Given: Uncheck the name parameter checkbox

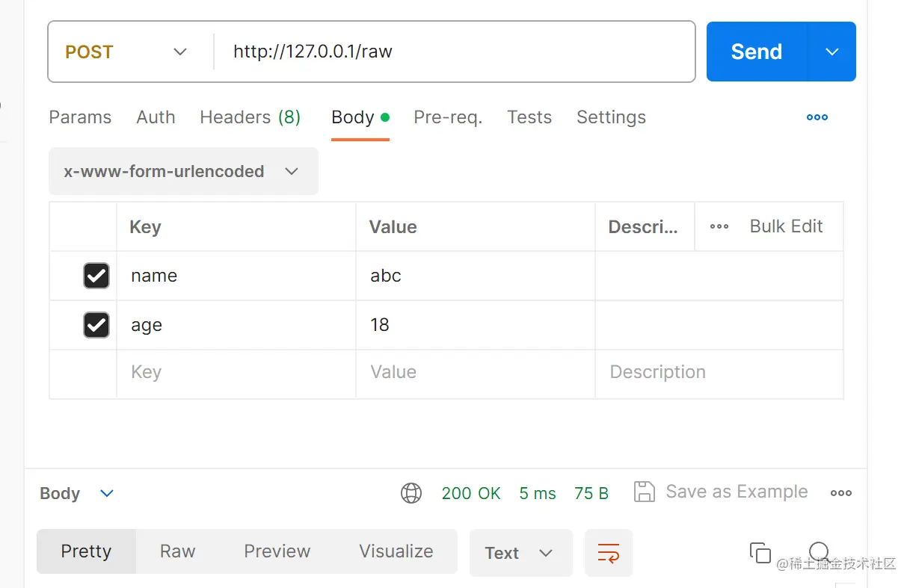Looking at the screenshot, I should 96,276.
